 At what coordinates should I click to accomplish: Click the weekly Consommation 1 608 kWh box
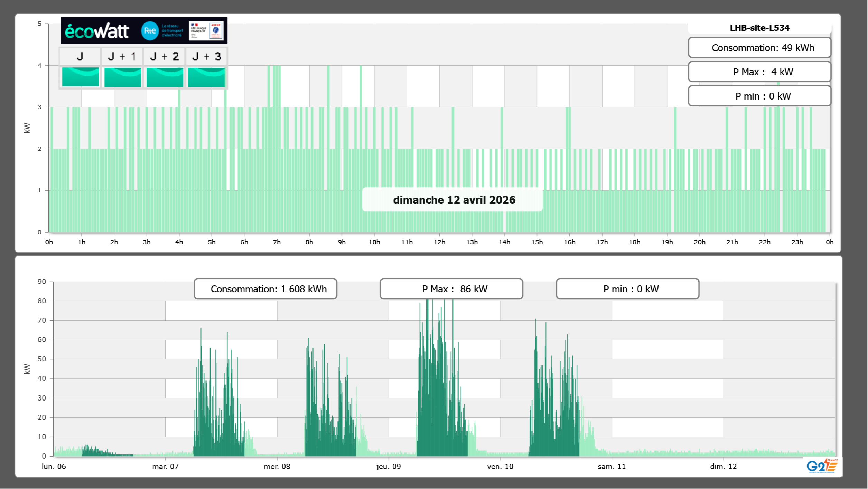pos(265,289)
